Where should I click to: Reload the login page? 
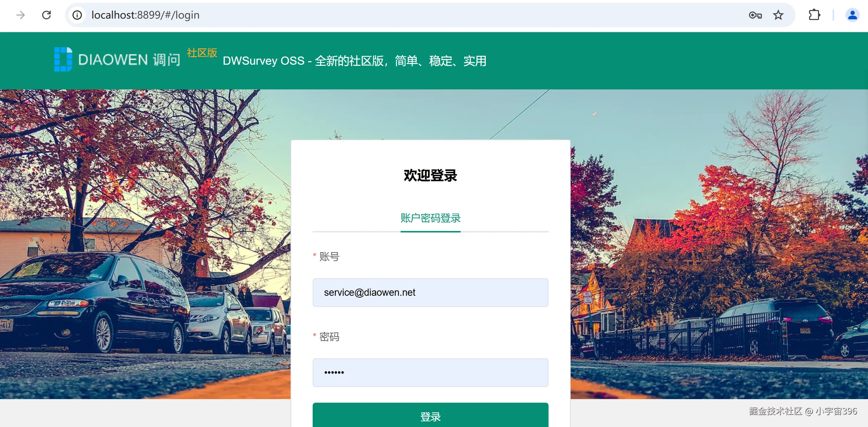[46, 15]
